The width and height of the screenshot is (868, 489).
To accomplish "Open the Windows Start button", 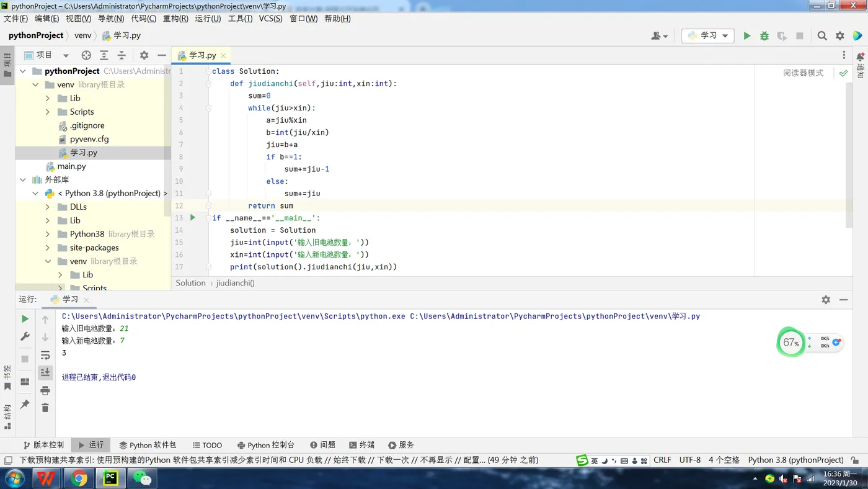I will point(14,478).
